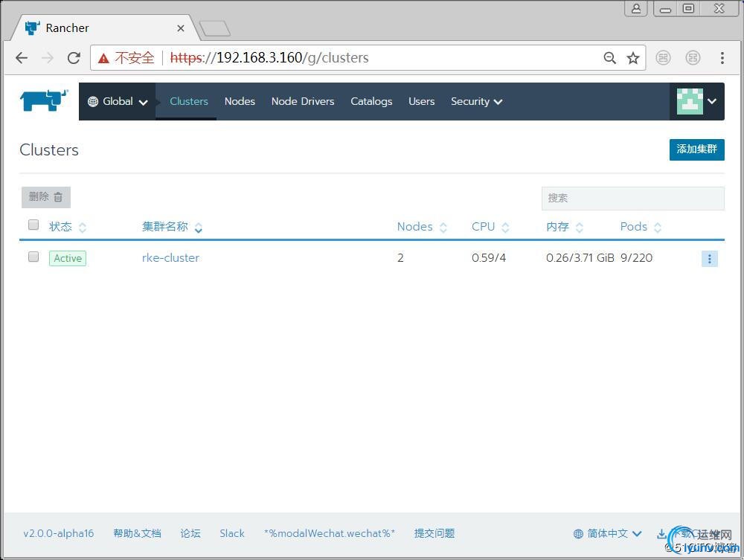Close the Rancher browser tab
The width and height of the screenshot is (744, 560).
[180, 28]
